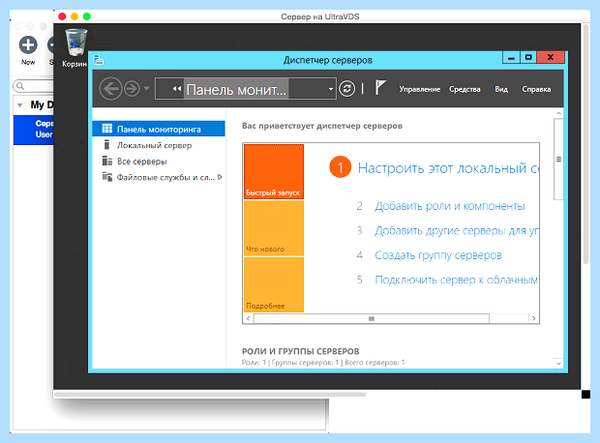Open the Средства menu

(465, 90)
